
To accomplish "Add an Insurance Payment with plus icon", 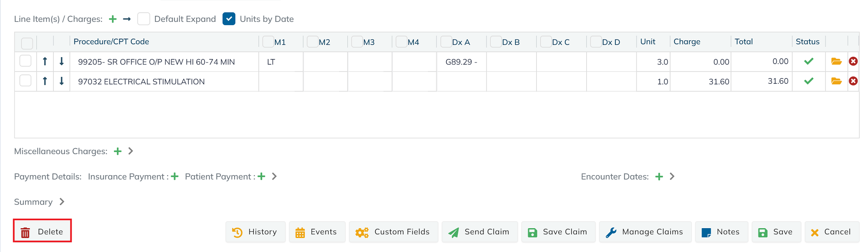I will [x=175, y=176].
